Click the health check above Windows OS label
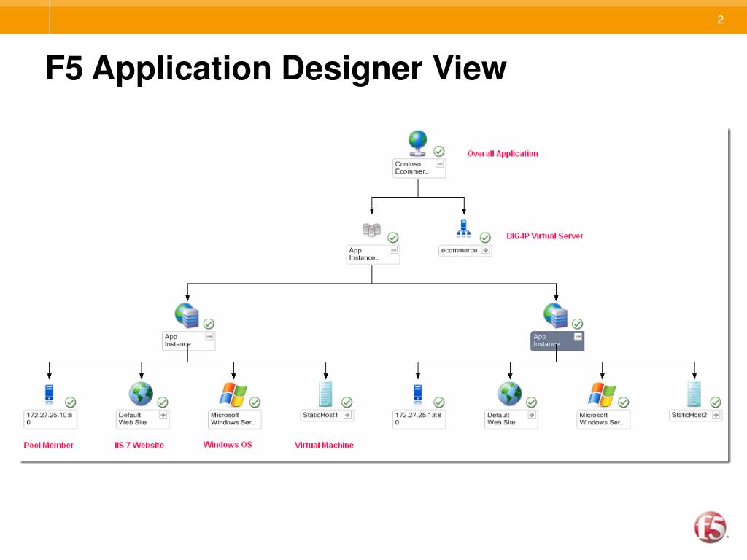The image size is (747, 560). (255, 402)
